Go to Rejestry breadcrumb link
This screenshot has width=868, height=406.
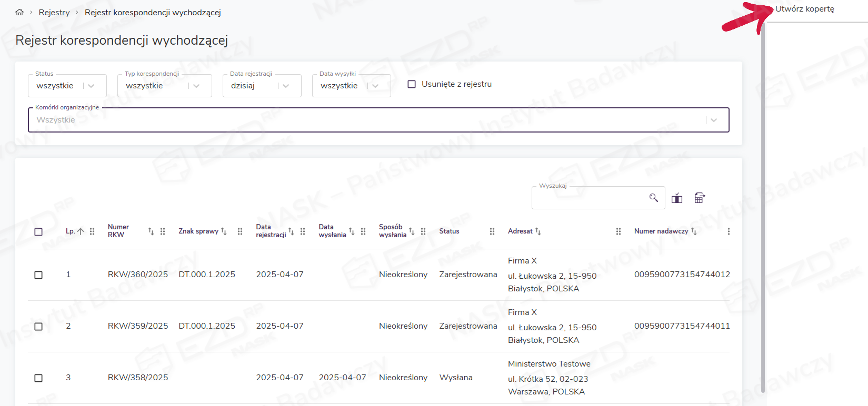54,12
